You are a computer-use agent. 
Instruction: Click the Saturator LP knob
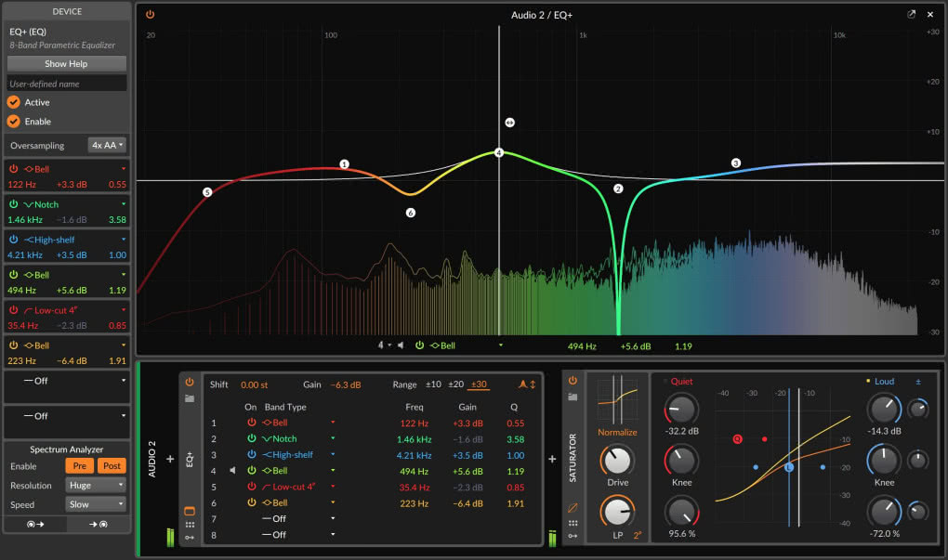(617, 512)
